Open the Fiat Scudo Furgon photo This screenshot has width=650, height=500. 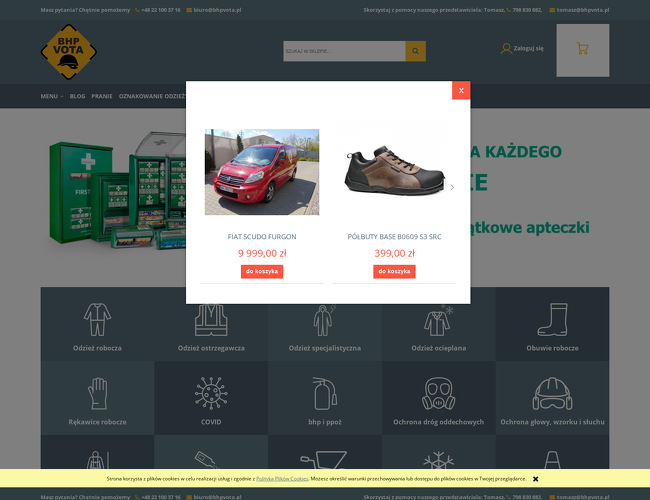[262, 172]
